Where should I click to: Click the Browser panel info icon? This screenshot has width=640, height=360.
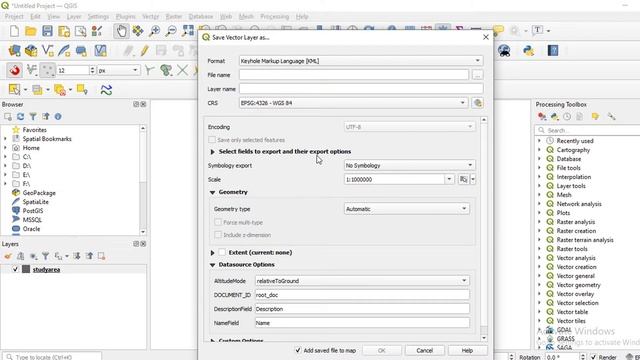click(x=58, y=117)
